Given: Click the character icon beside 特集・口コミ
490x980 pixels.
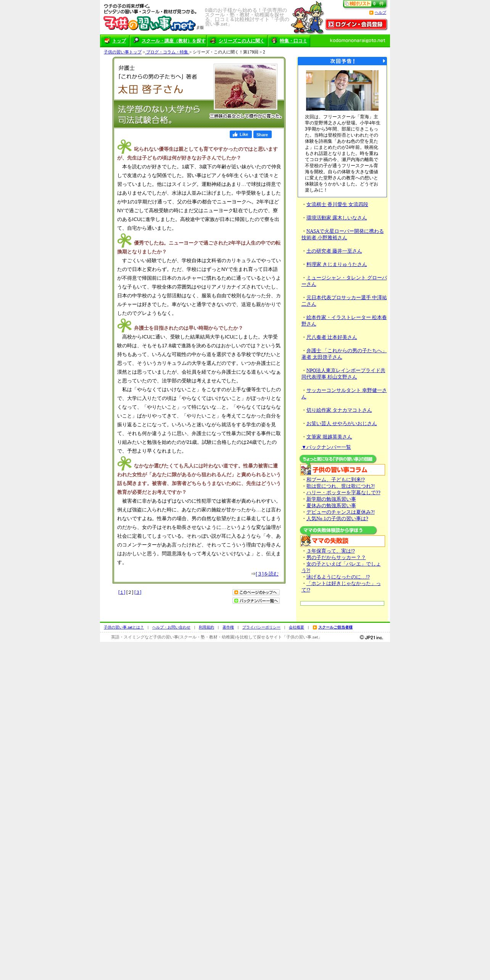Looking at the screenshot, I should click(274, 40).
